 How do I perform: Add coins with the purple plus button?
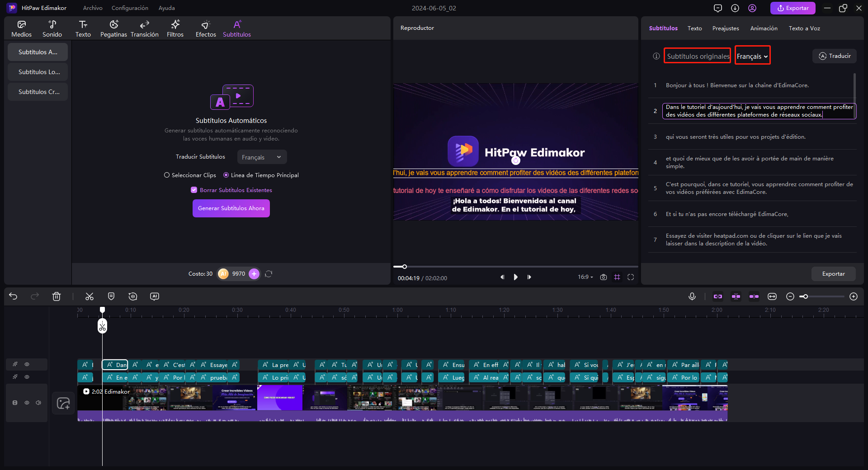254,274
